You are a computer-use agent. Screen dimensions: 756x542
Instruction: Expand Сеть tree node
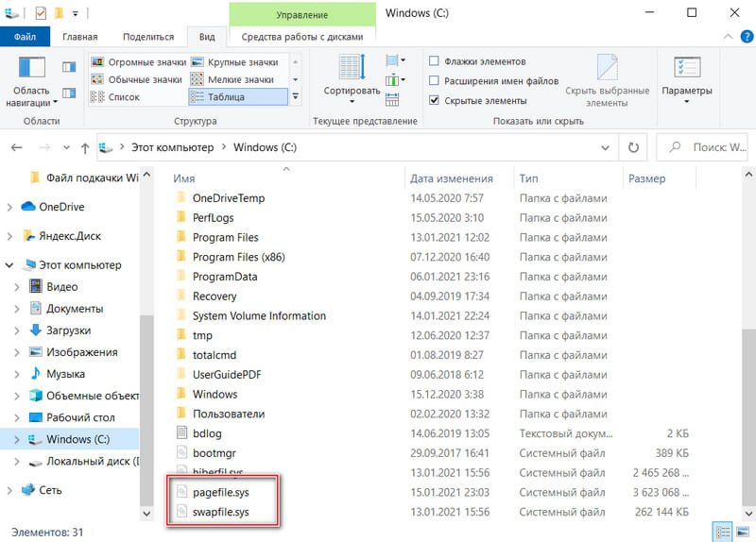click(9, 490)
